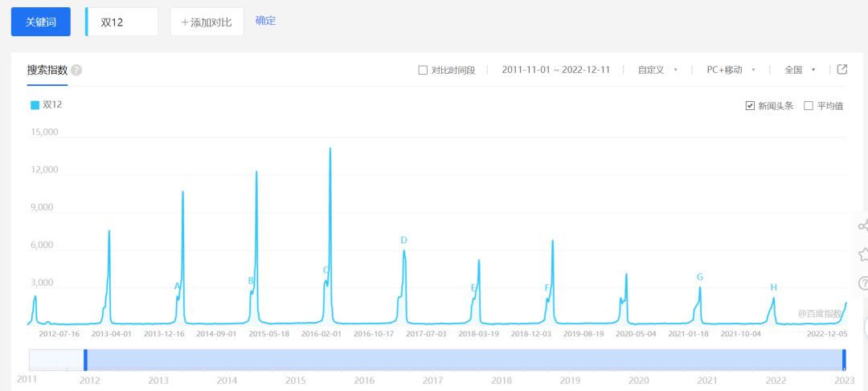
Task: Select news marker G on chart
Action: [x=700, y=276]
